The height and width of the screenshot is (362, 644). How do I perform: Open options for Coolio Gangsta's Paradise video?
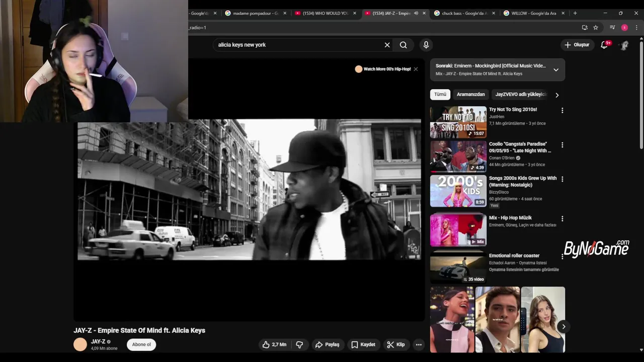562,145
